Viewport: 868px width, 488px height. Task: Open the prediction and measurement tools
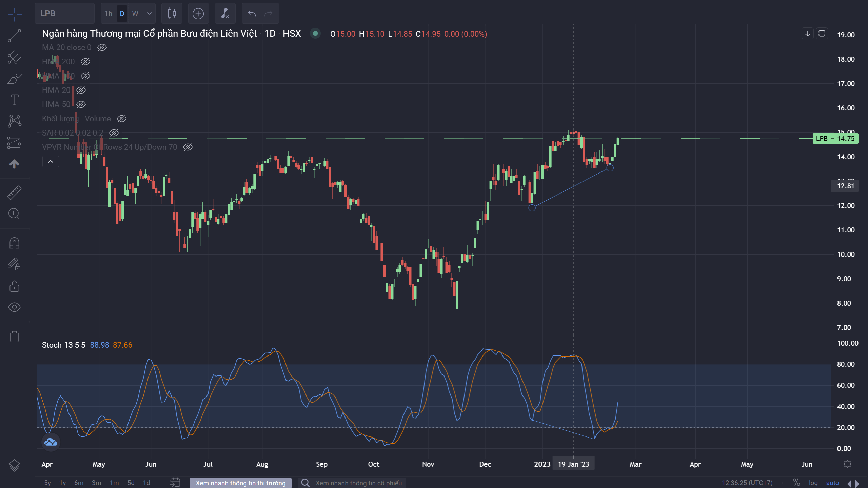click(x=15, y=143)
